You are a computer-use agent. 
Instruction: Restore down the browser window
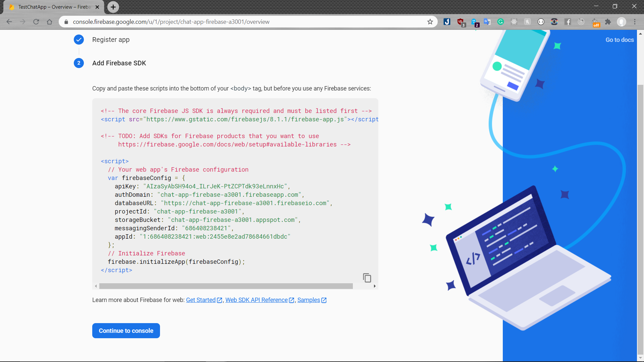click(x=615, y=6)
